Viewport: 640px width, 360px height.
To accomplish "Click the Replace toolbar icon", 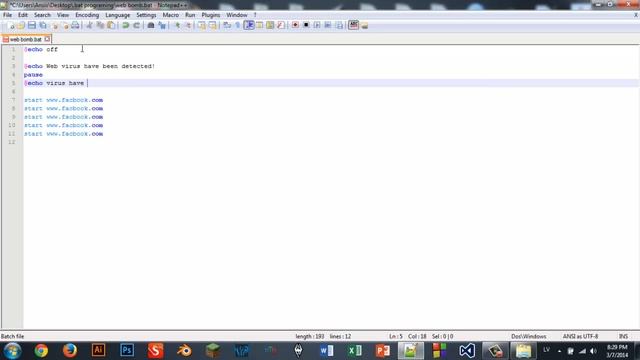I will 162,25.
